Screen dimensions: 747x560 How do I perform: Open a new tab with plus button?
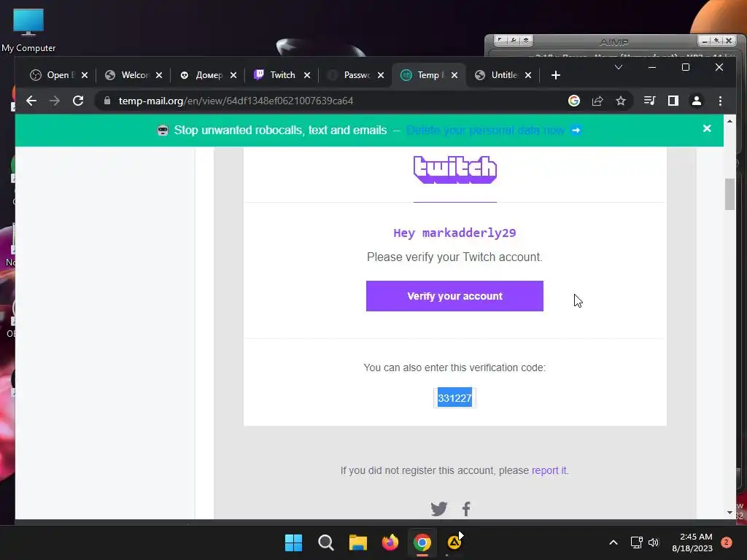point(555,75)
